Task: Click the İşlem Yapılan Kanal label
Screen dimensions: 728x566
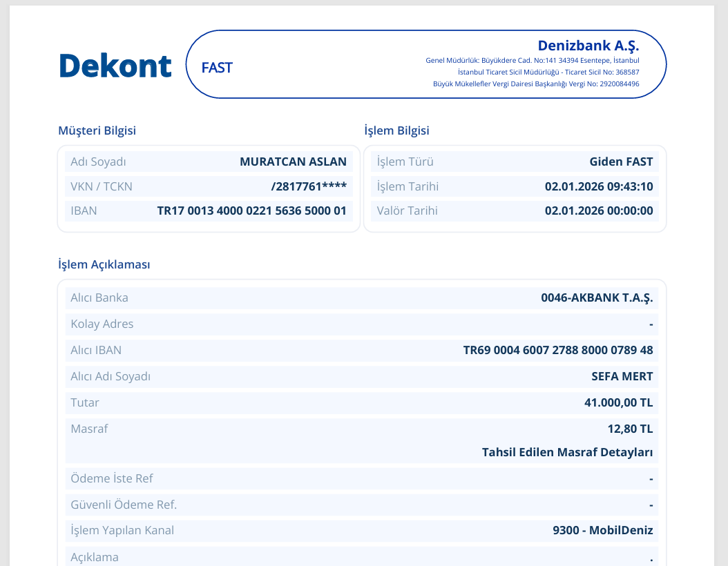Action: [x=122, y=530]
